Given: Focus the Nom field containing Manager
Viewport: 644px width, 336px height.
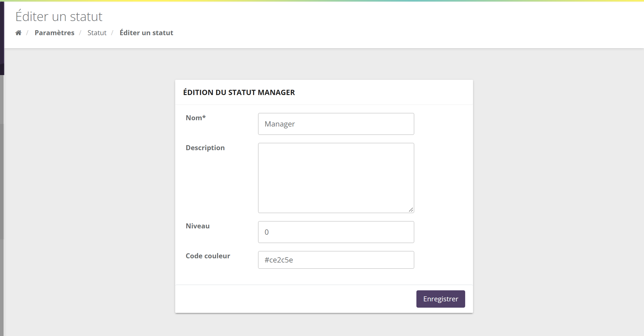Looking at the screenshot, I should (336, 124).
